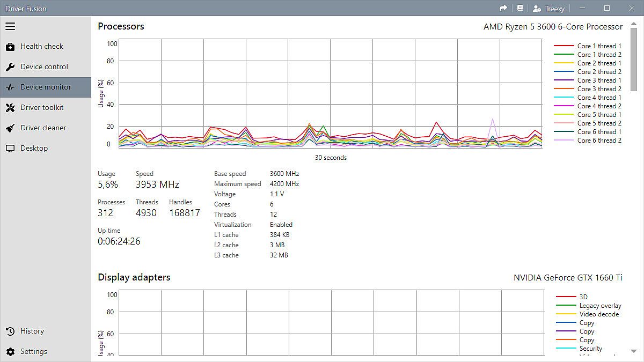The image size is (644, 362).
Task: Click the L1 cache value 384 KB
Action: click(x=280, y=235)
